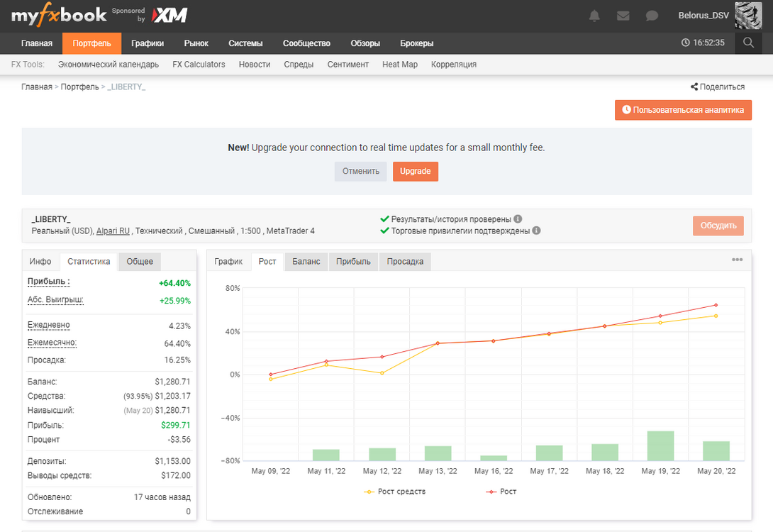Switch to the Инфо tab
This screenshot has width=773, height=532.
(x=40, y=262)
